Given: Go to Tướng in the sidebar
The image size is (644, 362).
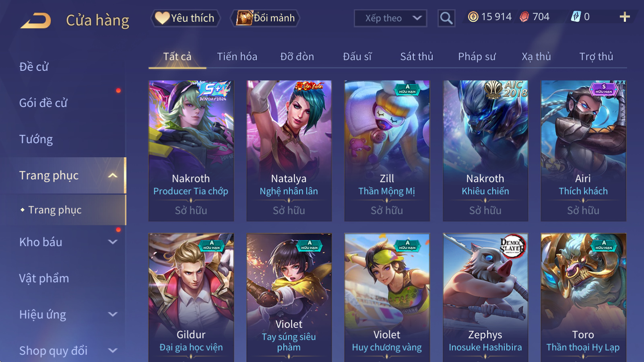Looking at the screenshot, I should coord(36,139).
